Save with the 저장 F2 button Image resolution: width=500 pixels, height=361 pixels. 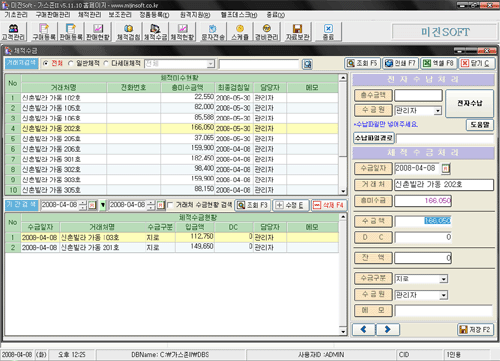click(x=475, y=330)
